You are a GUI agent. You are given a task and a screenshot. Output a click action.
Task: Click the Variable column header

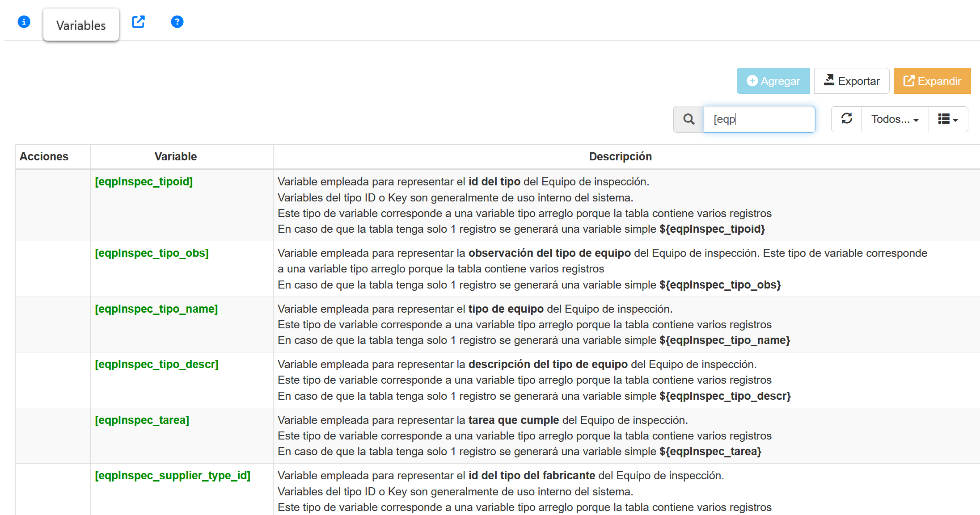[175, 157]
